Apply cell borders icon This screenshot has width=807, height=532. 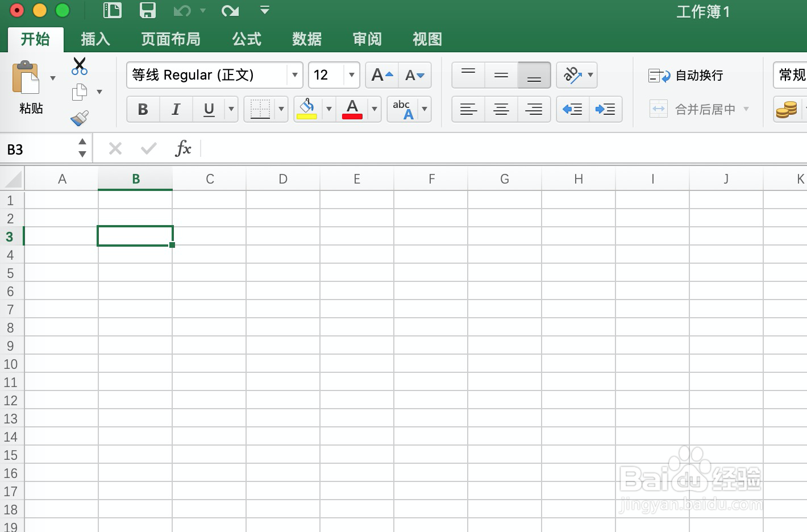[260, 109]
